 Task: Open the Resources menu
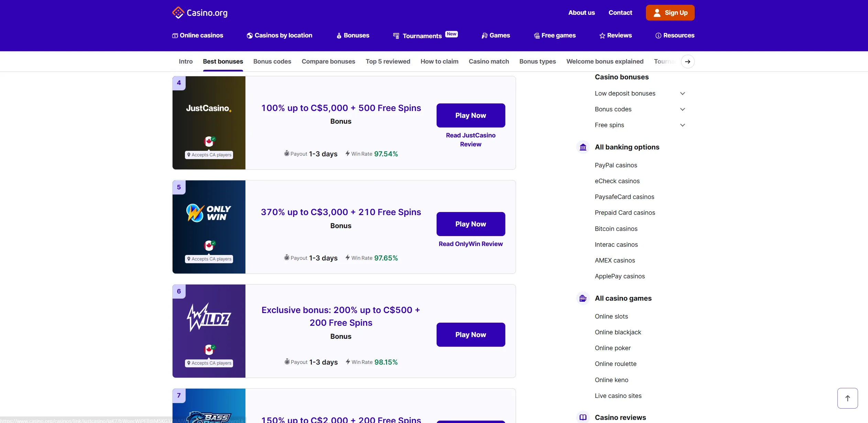pos(675,35)
